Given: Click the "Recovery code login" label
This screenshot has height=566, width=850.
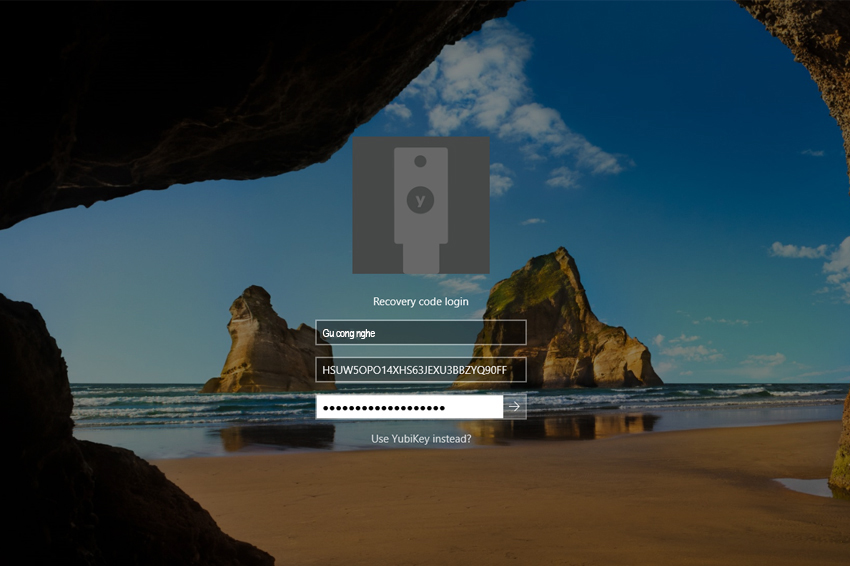Looking at the screenshot, I should click(x=421, y=301).
